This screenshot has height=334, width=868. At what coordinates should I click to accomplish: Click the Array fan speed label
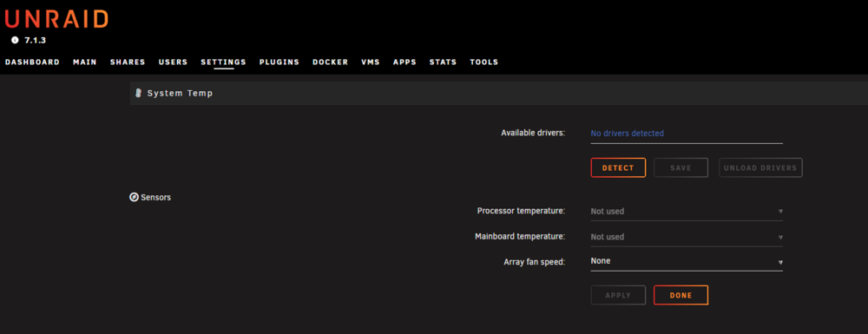click(534, 262)
